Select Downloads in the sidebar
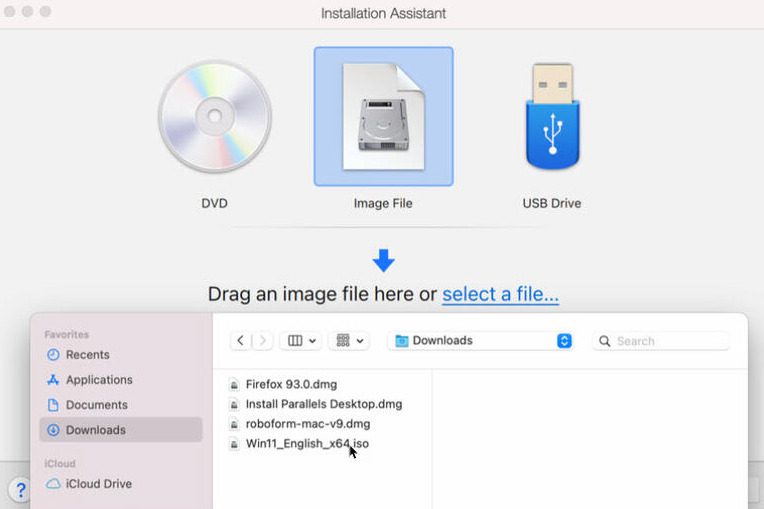Viewport: 764px width, 509px height. [95, 430]
